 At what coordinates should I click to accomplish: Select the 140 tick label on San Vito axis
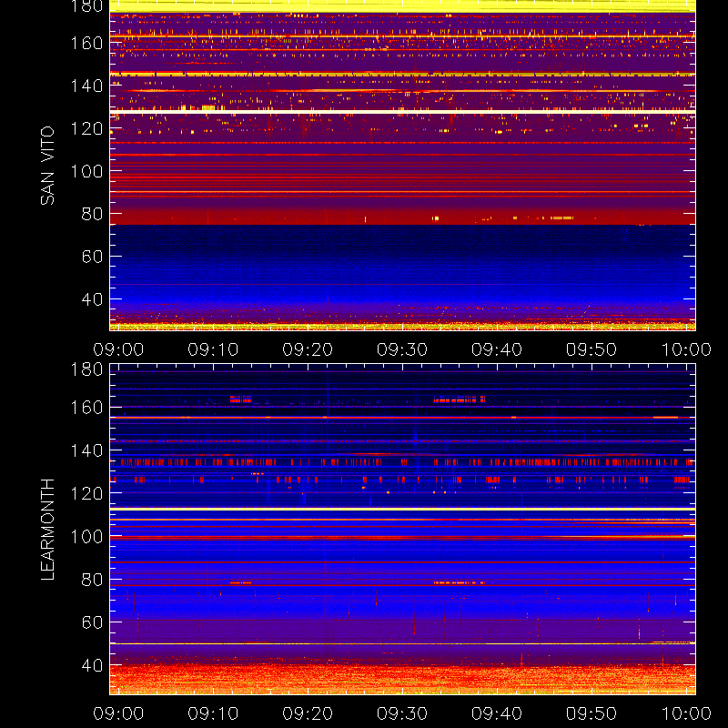click(86, 86)
